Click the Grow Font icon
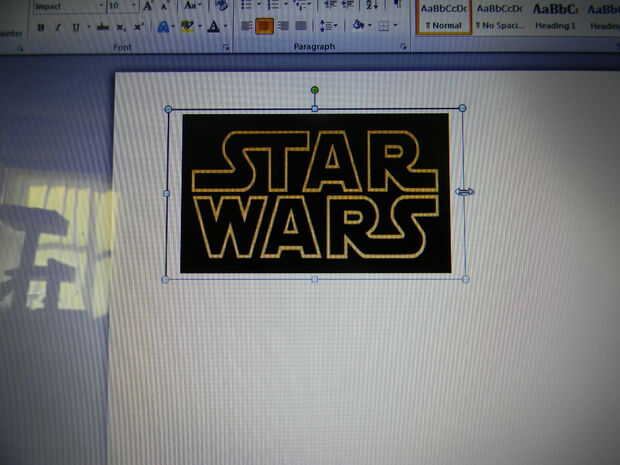The width and height of the screenshot is (620, 465). point(147,6)
